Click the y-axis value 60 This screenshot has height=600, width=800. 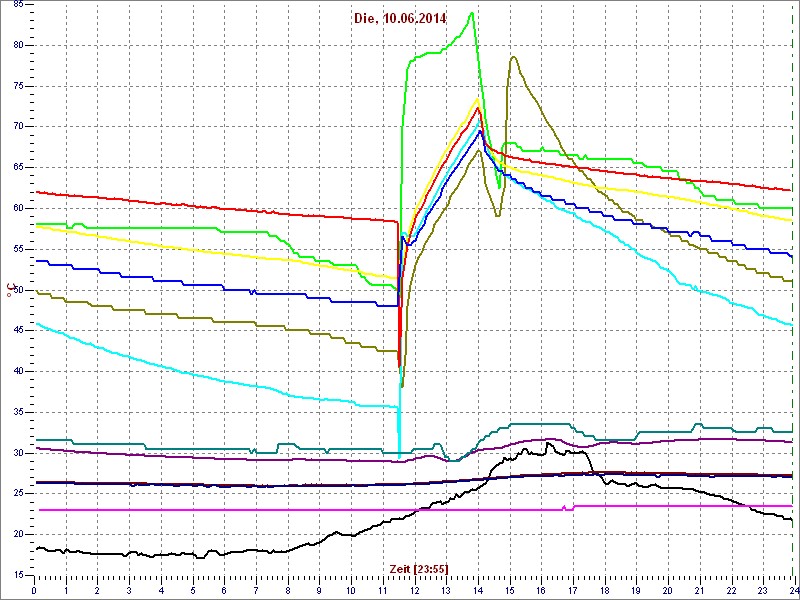click(x=16, y=209)
